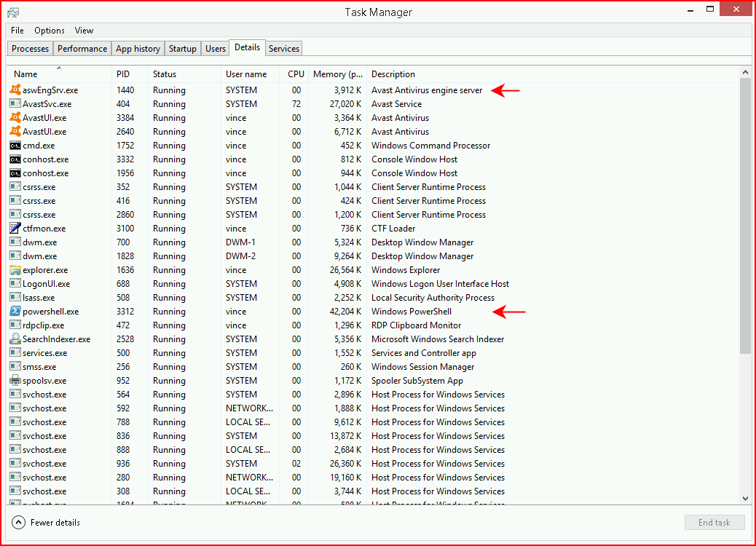Image resolution: width=756 pixels, height=546 pixels.
Task: Click the Task Manager title bar icon
Action: (13, 12)
